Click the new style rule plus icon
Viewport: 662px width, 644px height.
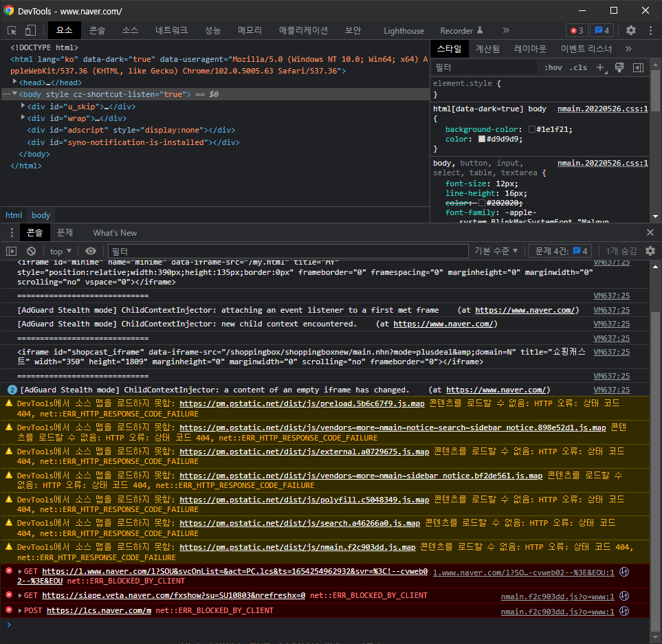[600, 67]
